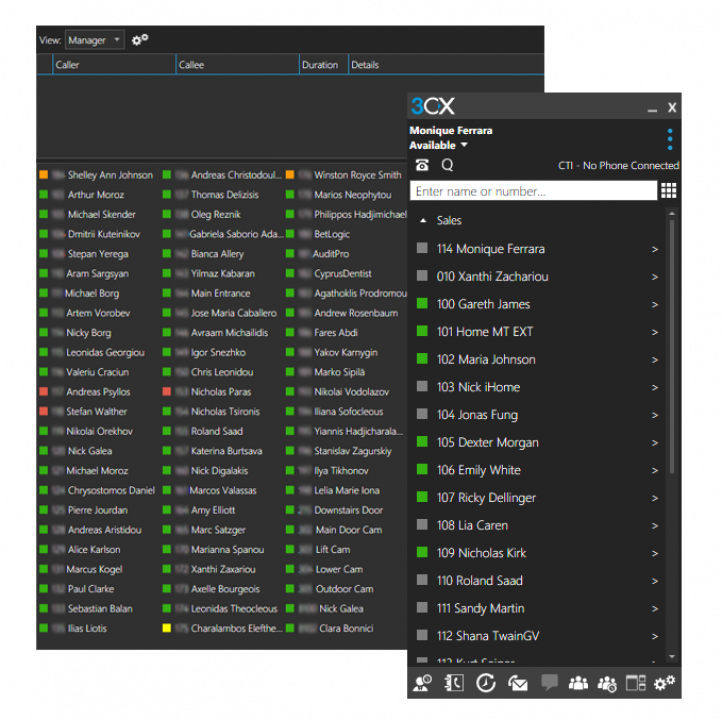Image resolution: width=722 pixels, height=720 pixels.
Task: Sort by the Duration column header
Action: click(x=320, y=65)
